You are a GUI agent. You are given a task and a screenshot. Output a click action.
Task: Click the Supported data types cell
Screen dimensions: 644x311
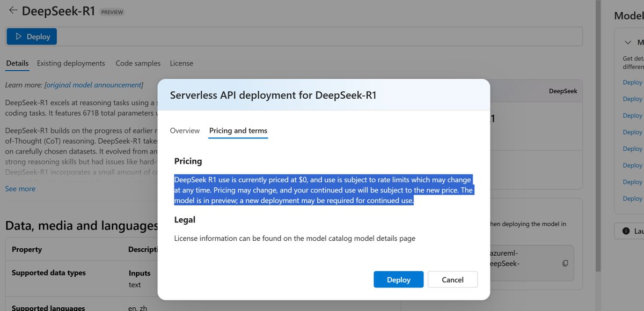coord(49,272)
